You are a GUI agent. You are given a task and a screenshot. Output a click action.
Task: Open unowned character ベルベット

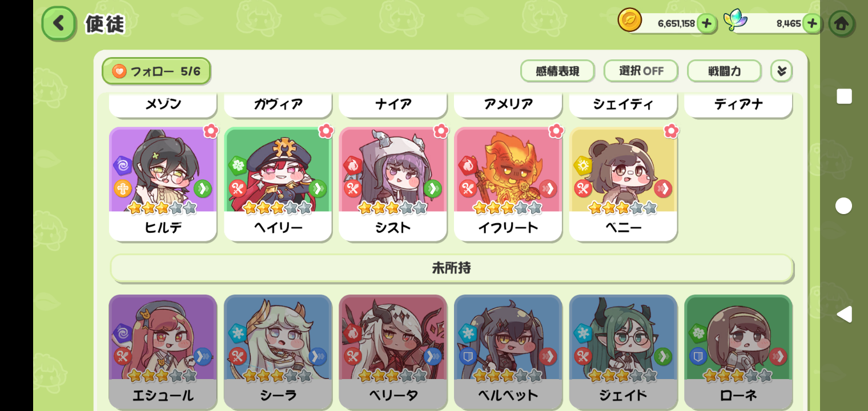pos(508,352)
